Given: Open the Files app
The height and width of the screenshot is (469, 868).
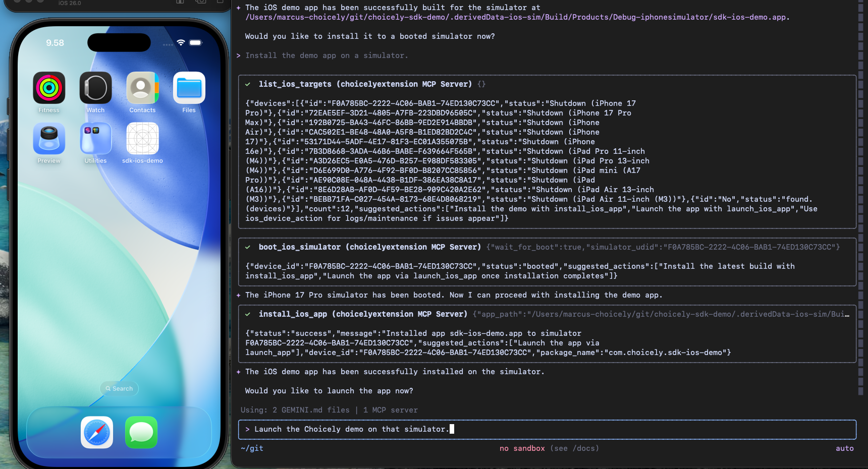Looking at the screenshot, I should click(189, 88).
